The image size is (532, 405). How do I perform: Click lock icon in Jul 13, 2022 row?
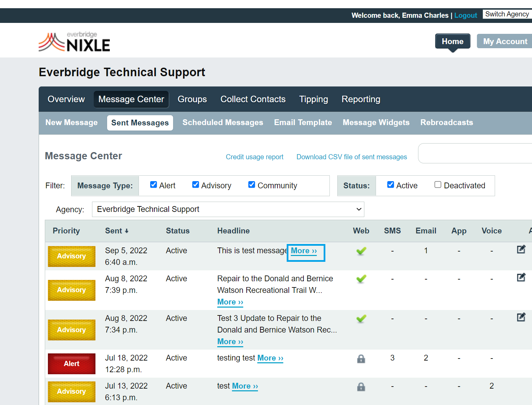tap(361, 387)
